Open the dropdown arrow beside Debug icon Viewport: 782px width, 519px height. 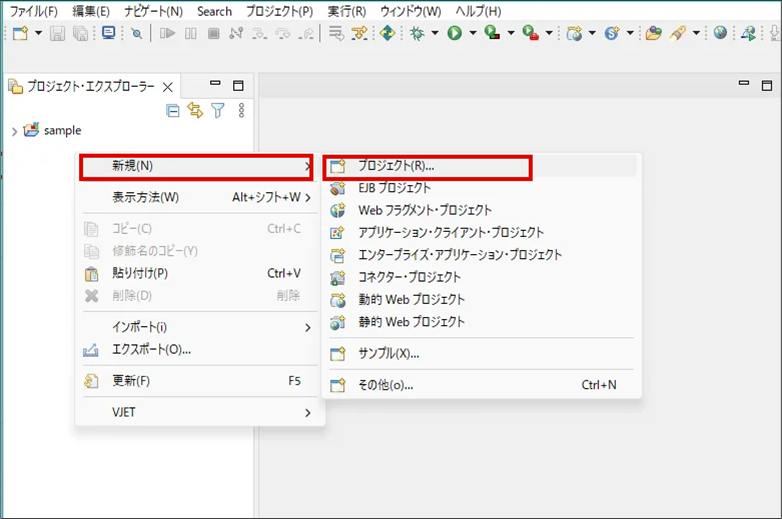point(435,33)
